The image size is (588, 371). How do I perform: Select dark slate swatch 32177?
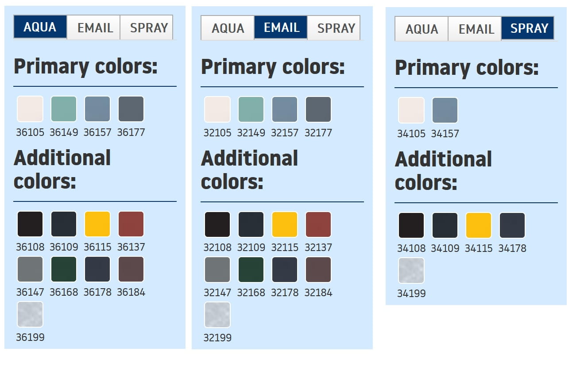coord(318,109)
